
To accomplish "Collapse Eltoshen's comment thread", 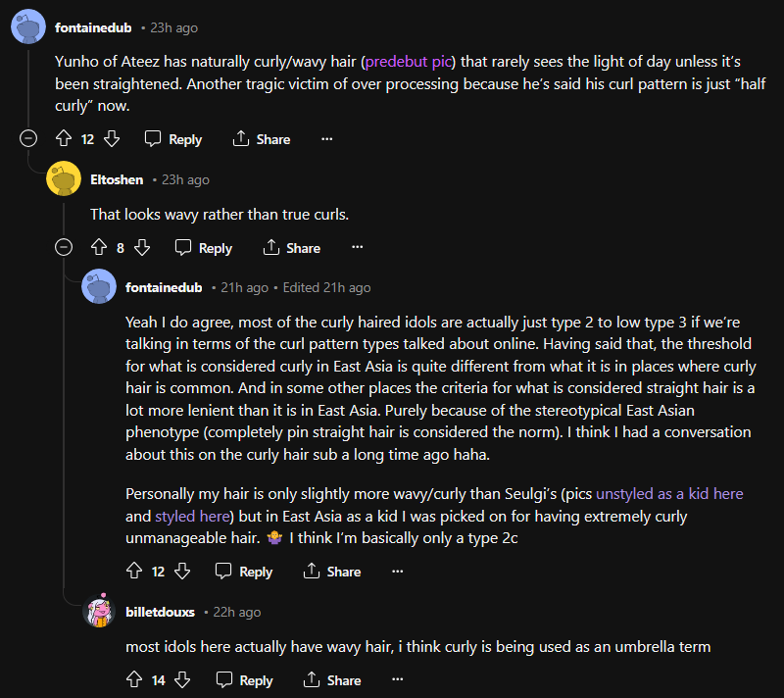I will click(x=64, y=248).
